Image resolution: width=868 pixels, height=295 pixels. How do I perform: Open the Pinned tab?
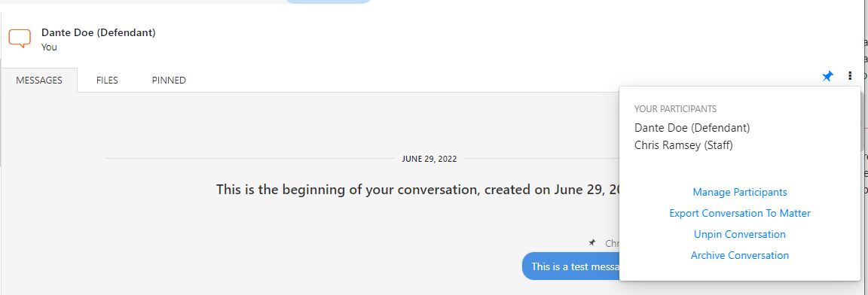(169, 80)
